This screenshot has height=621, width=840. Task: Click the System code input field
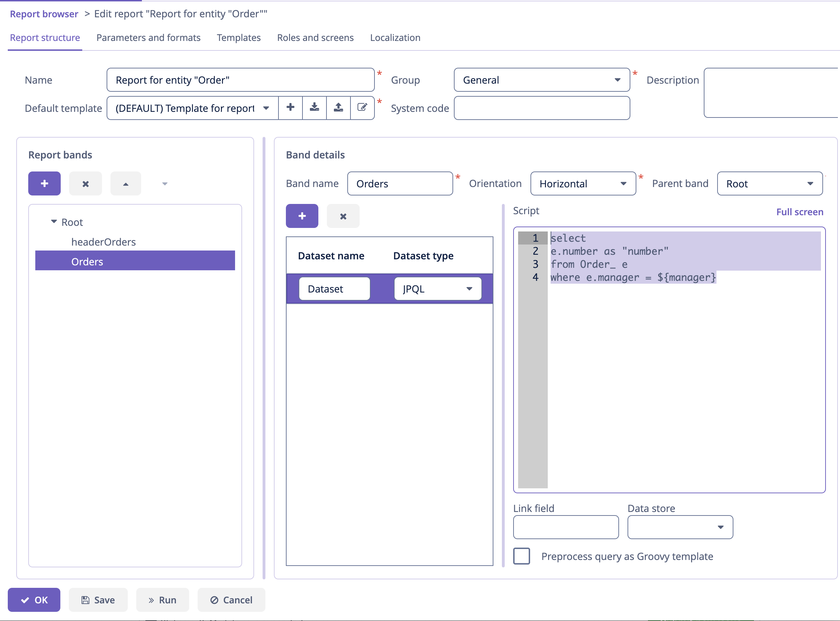click(541, 108)
